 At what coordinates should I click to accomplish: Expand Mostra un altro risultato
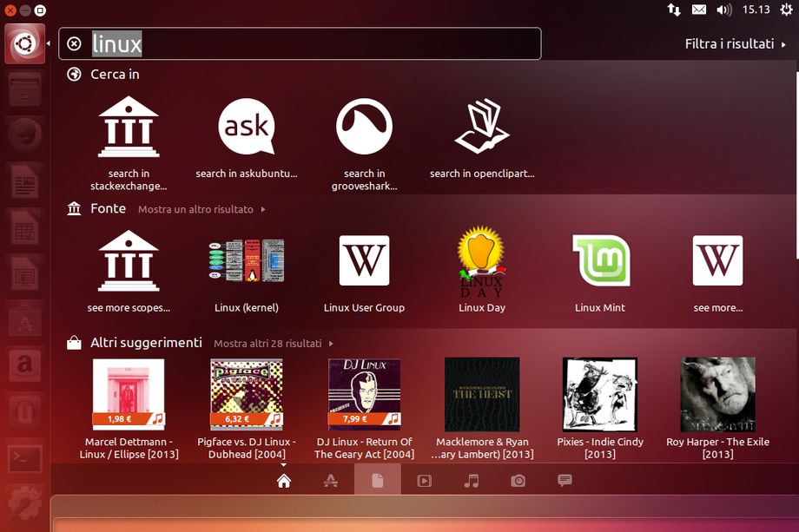[201, 209]
